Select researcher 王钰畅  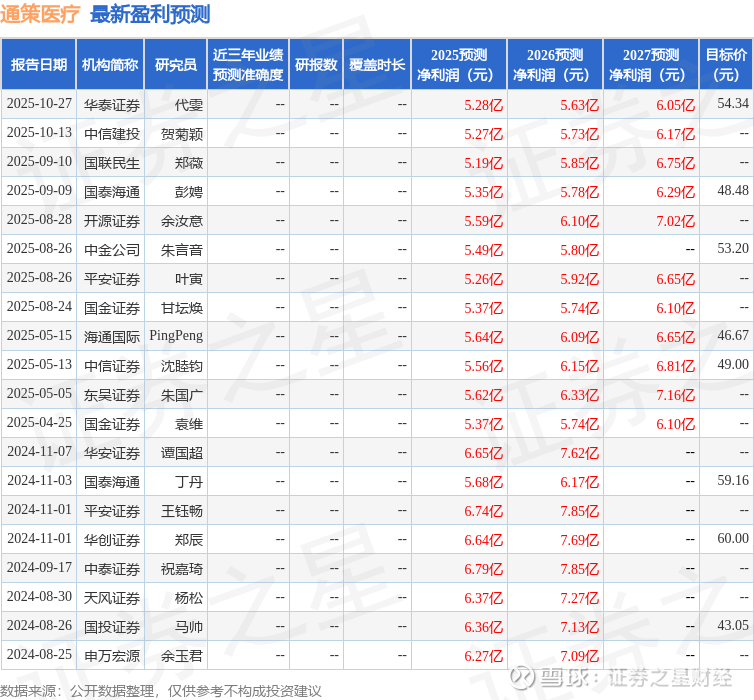click(182, 511)
